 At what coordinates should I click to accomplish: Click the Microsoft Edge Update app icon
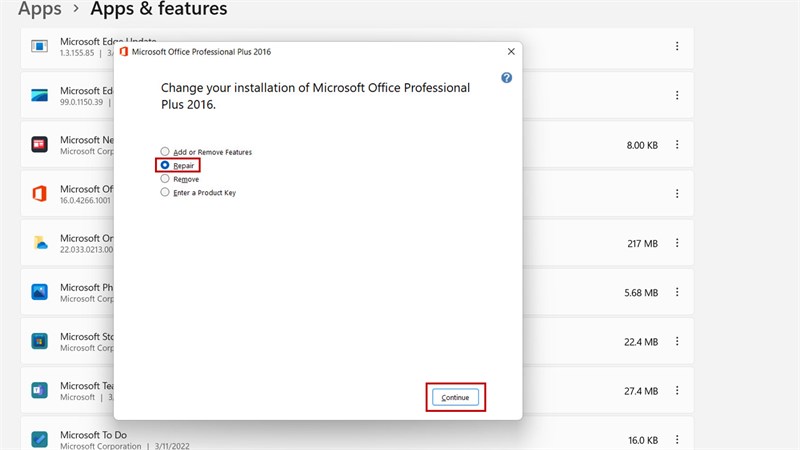[x=40, y=46]
